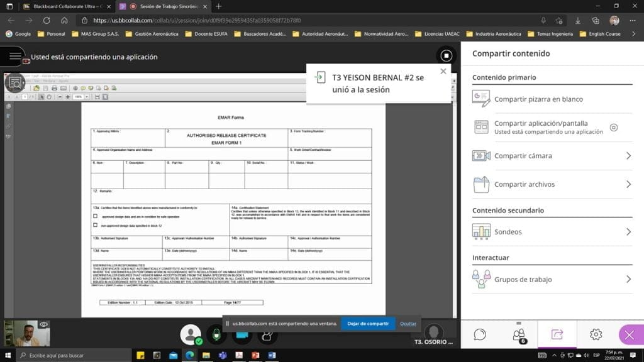Expand the Sondeos option
Image resolution: width=644 pixels, height=362 pixels.
pyautogui.click(x=628, y=232)
